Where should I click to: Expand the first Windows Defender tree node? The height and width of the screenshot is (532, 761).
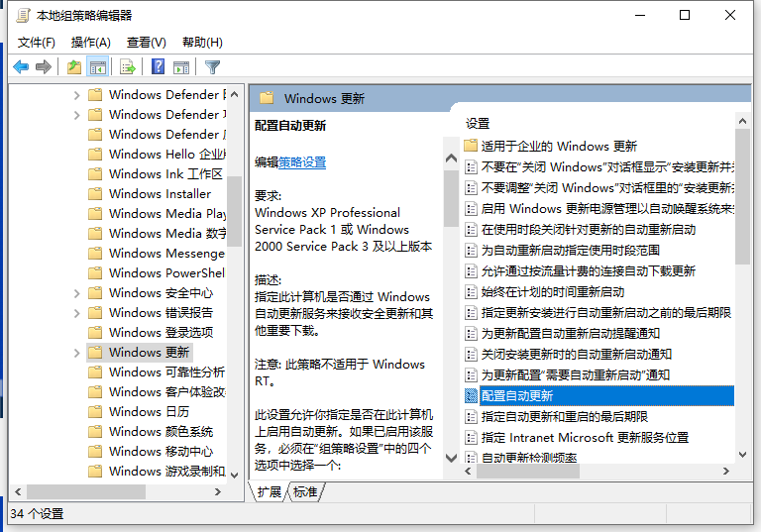point(76,95)
